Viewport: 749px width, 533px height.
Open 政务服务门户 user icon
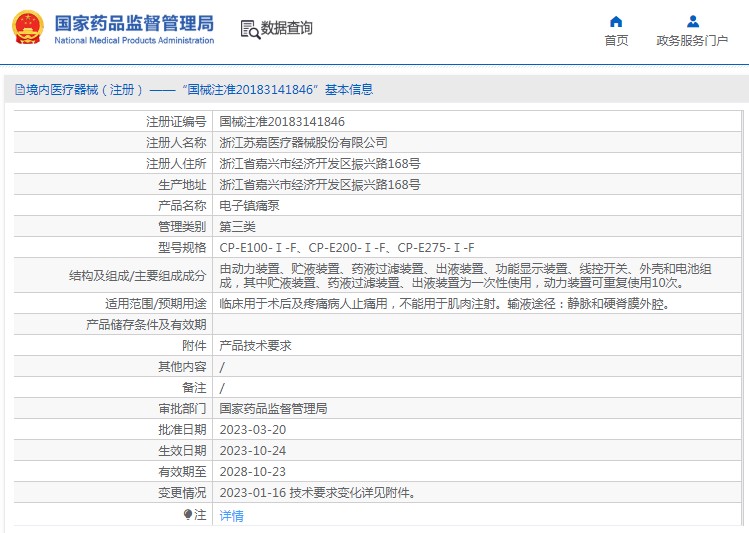click(693, 21)
